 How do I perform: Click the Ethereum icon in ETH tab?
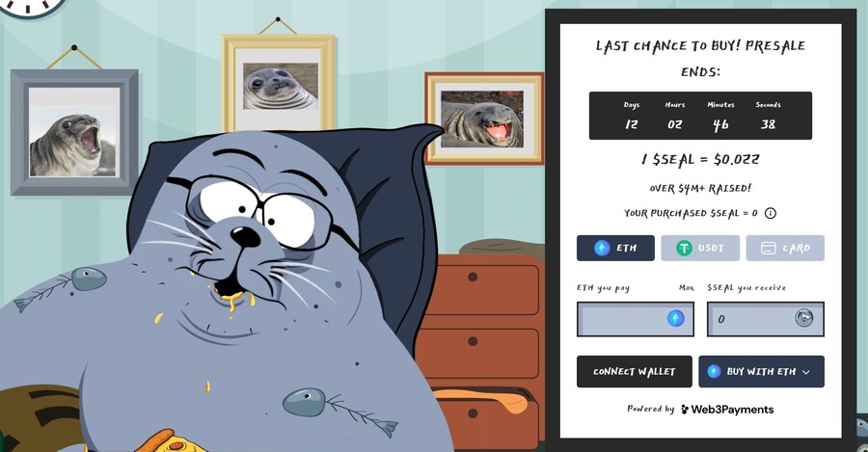click(x=602, y=248)
